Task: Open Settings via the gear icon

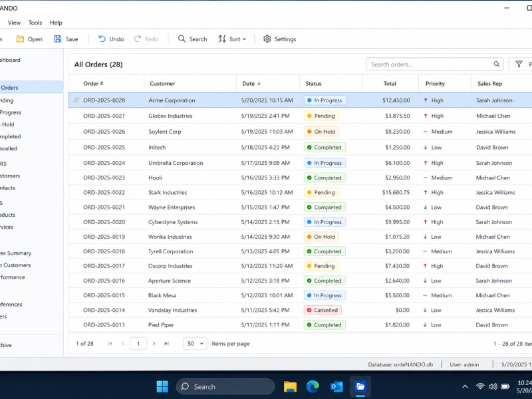Action: pyautogui.click(x=267, y=39)
